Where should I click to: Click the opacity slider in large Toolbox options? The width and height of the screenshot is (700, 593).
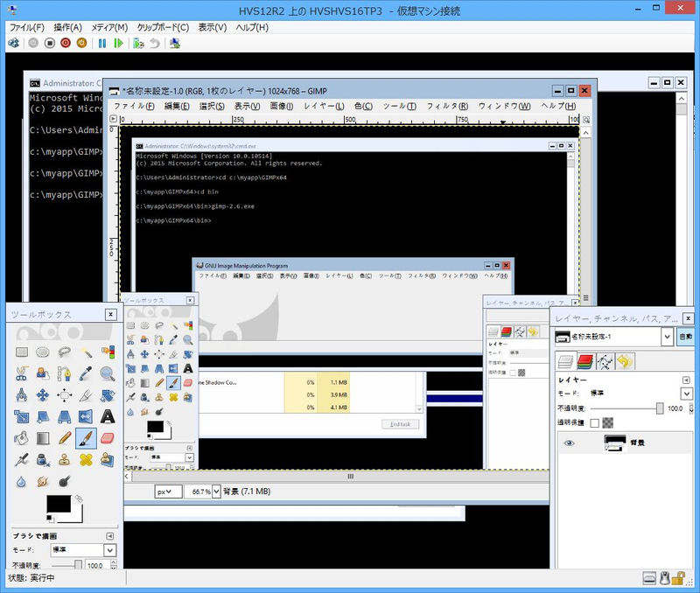pyautogui.click(x=67, y=565)
